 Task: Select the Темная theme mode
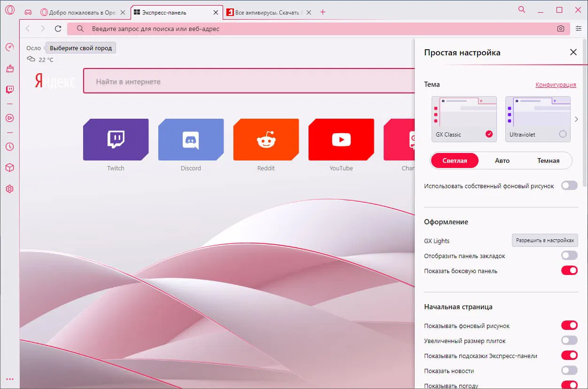548,160
